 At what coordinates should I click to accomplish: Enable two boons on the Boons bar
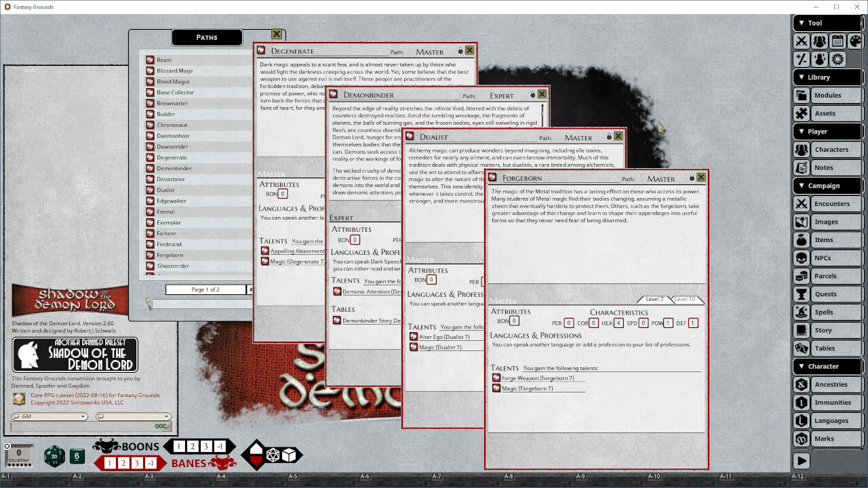tap(193, 446)
